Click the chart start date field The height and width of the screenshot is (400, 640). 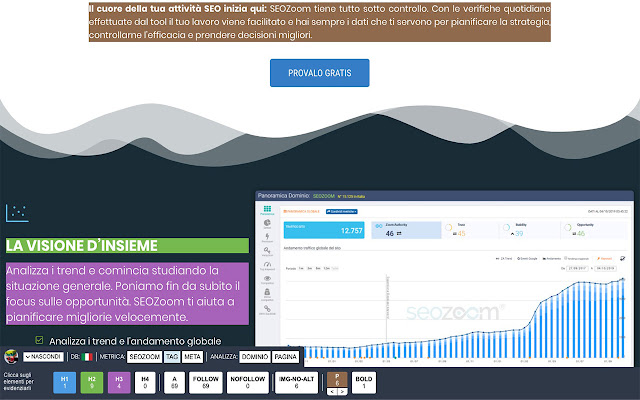pyautogui.click(x=577, y=269)
